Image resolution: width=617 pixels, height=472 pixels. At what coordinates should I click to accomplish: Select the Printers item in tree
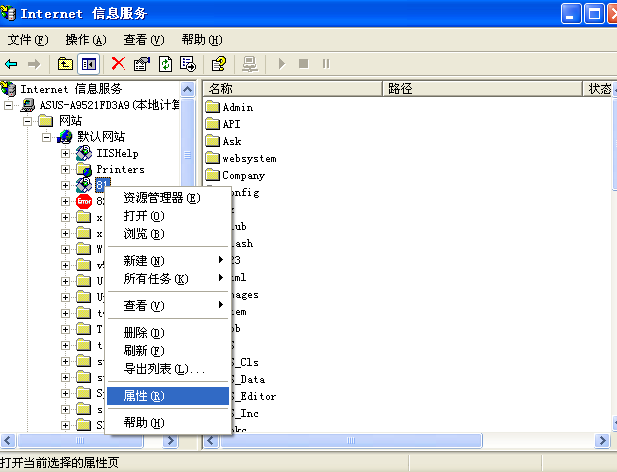click(x=119, y=170)
